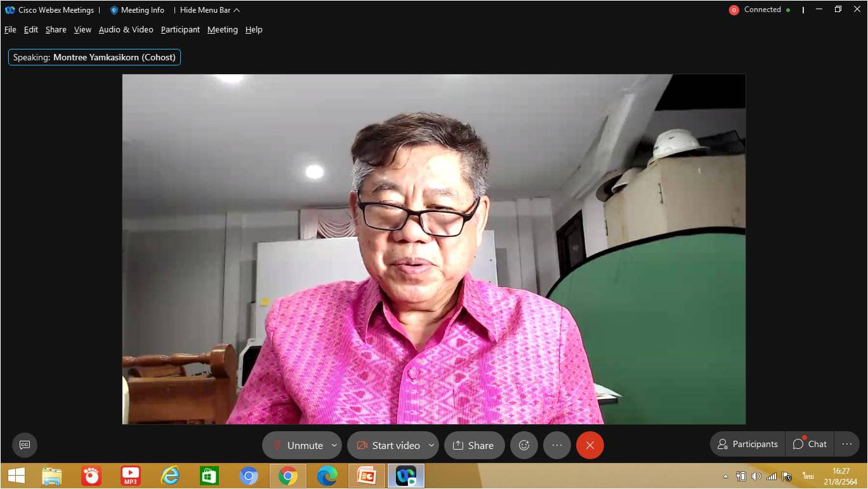Open the Windows Start button
Image resolution: width=868 pixels, height=489 pixels.
click(16, 476)
